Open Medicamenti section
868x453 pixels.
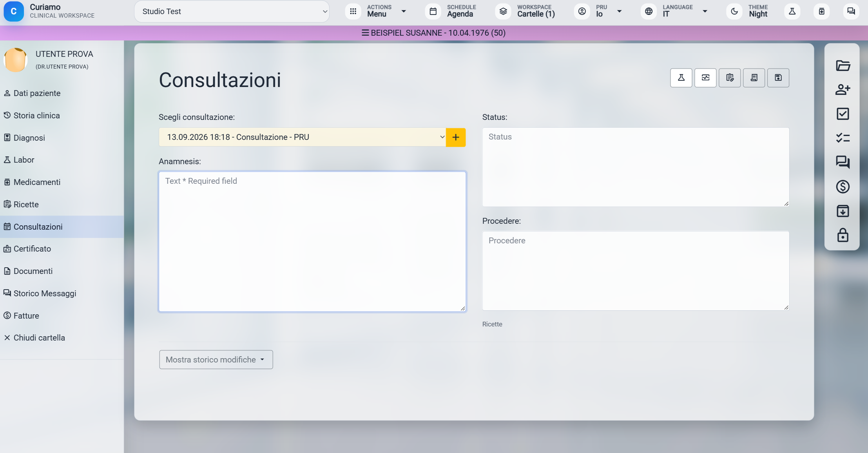pyautogui.click(x=62, y=182)
